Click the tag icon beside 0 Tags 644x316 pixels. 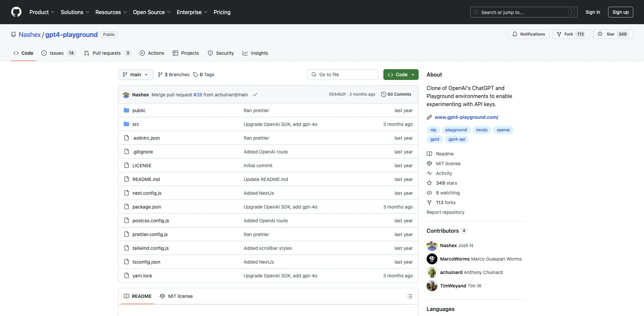[x=196, y=75]
